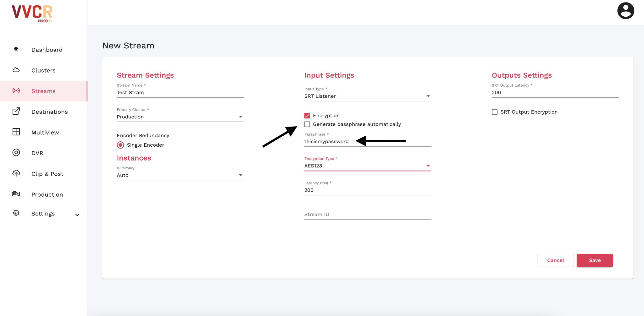Open the Input Type dropdown
The width and height of the screenshot is (644, 316).
[x=367, y=96]
